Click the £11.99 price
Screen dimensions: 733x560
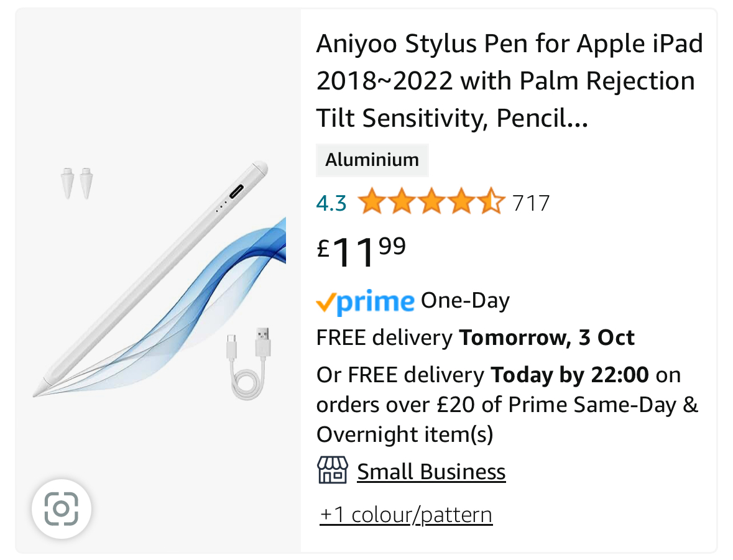point(361,252)
